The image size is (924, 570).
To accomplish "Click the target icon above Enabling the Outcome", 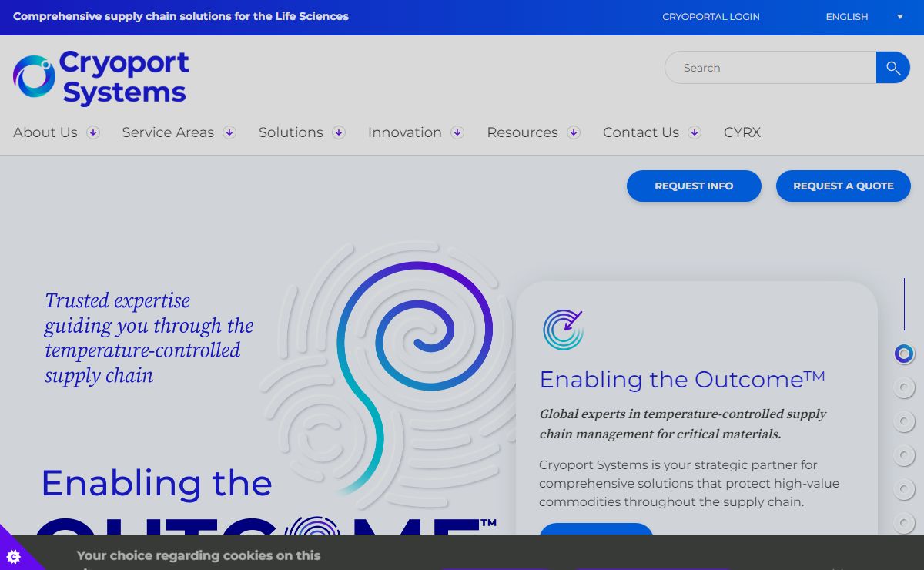I will click(563, 330).
